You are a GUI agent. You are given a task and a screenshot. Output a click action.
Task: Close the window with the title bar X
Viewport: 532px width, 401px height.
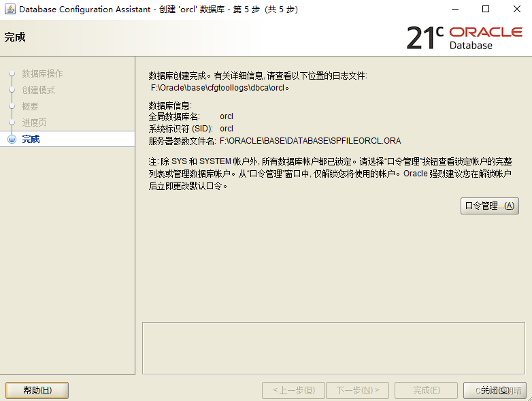517,9
